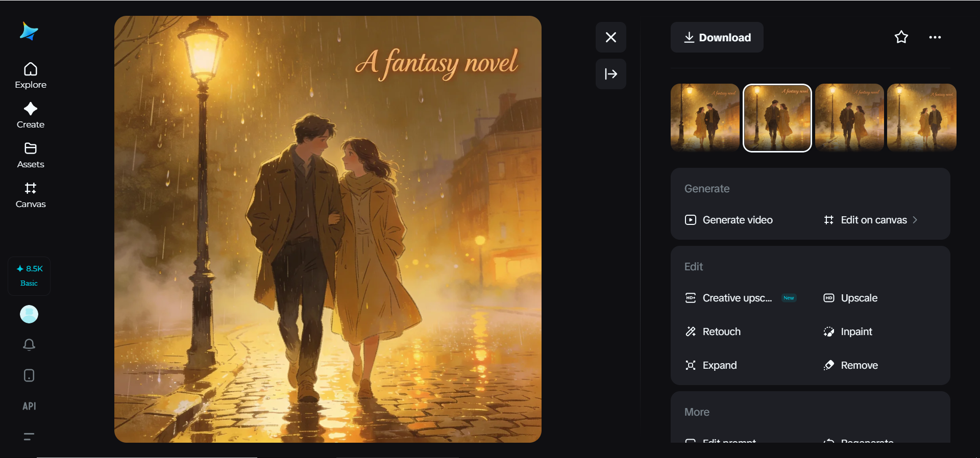Select the highlighted second variation thumbnail

[x=777, y=118]
